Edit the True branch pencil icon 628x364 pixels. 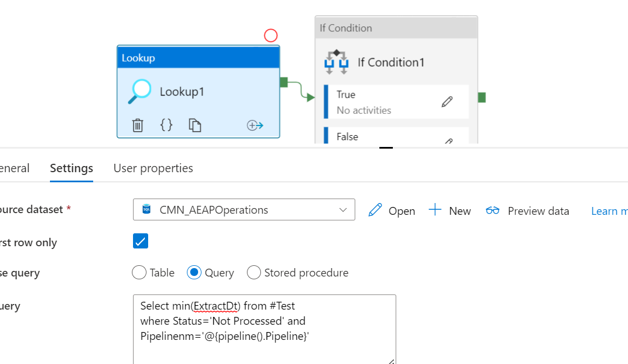pos(447,102)
